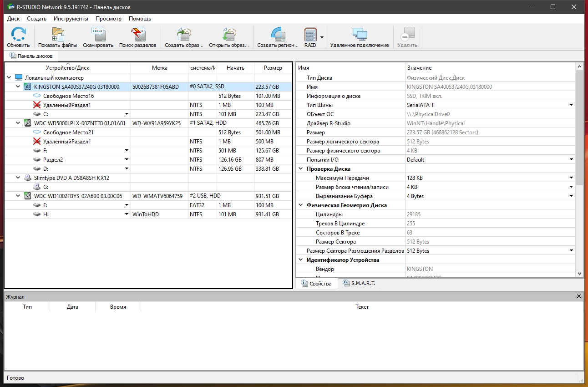This screenshot has height=387, width=588.
Task: Click the Открыть образ icon
Action: 229,35
